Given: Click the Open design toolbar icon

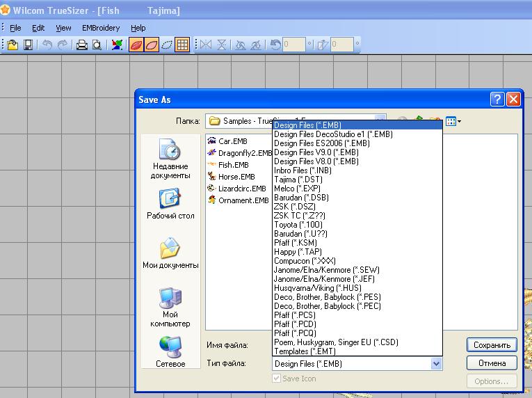Looking at the screenshot, I should (13, 45).
